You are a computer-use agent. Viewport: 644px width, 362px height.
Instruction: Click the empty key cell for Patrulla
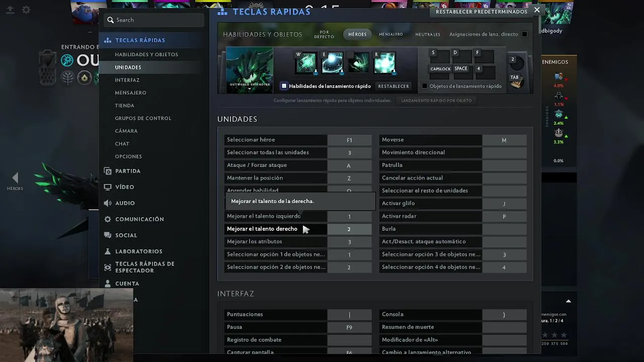(x=504, y=165)
